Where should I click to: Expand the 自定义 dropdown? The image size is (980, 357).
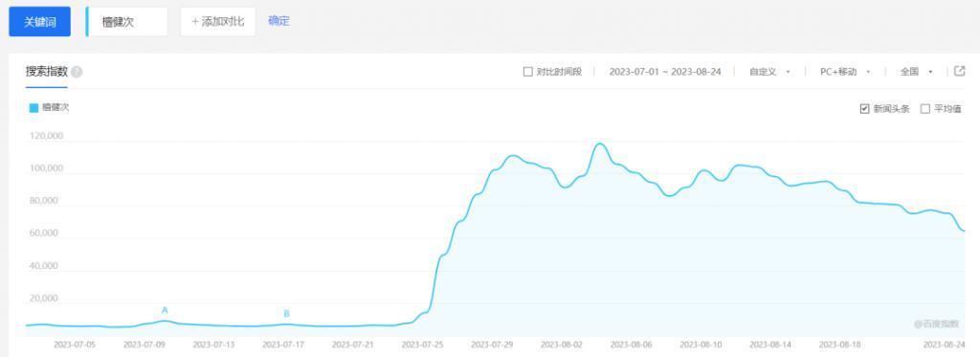[769, 72]
